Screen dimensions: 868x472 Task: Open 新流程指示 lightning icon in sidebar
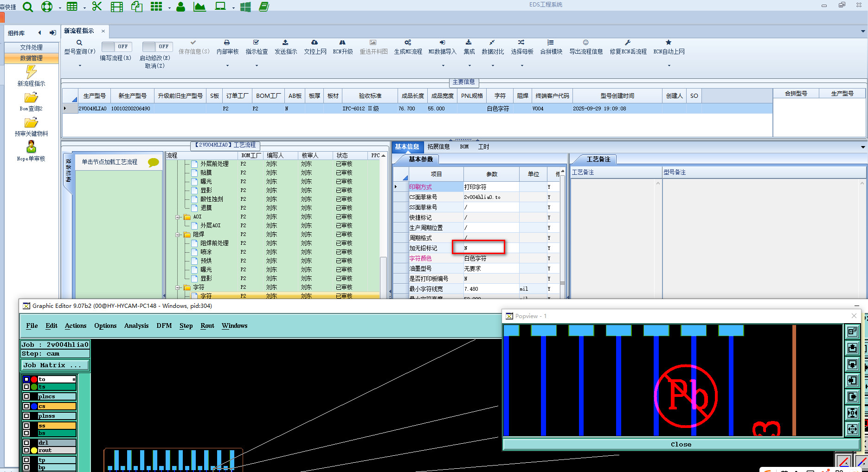[31, 72]
